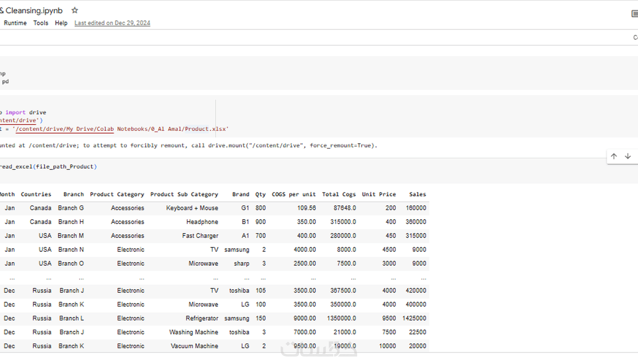Click the 'import drive' code line
The image size is (638, 364).
coord(23,112)
